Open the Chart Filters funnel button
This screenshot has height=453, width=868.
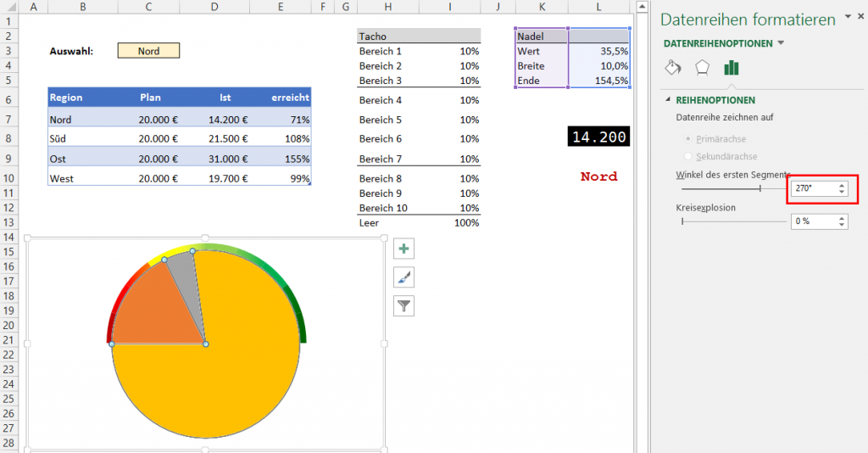coord(404,306)
